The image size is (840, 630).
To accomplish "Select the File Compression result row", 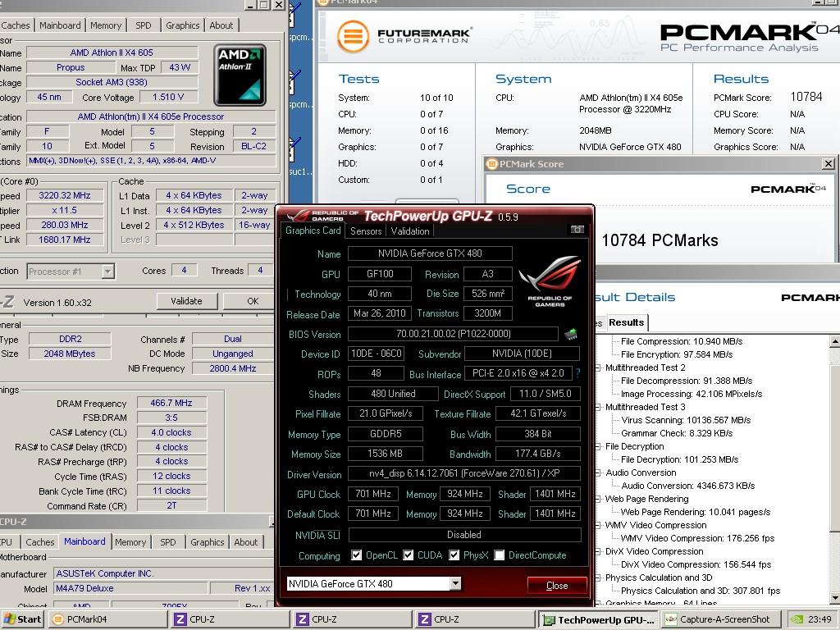I will [x=682, y=341].
